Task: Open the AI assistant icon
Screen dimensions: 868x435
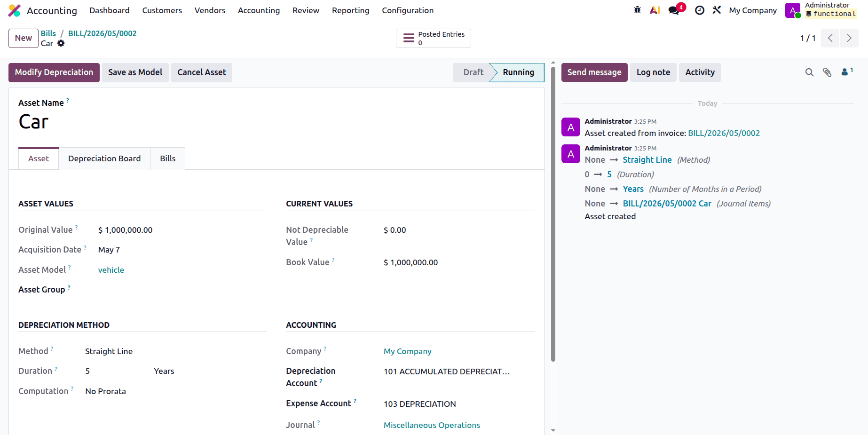Action: point(655,10)
